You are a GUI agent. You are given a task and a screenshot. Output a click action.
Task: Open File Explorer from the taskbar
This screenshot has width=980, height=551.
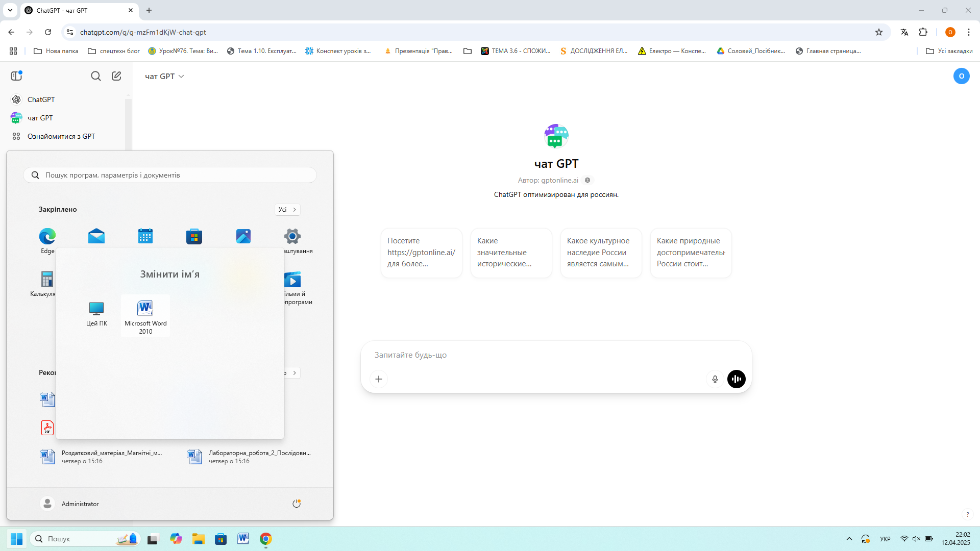pyautogui.click(x=199, y=539)
